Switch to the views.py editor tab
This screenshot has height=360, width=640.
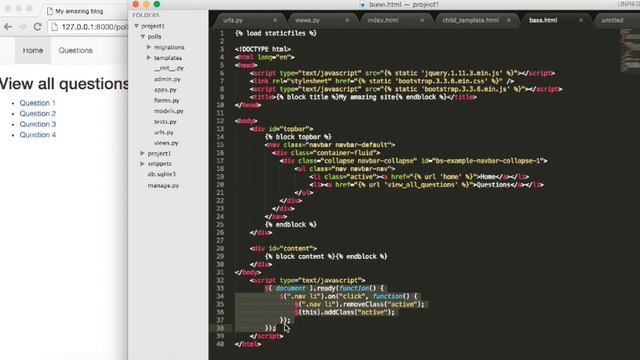coord(307,20)
